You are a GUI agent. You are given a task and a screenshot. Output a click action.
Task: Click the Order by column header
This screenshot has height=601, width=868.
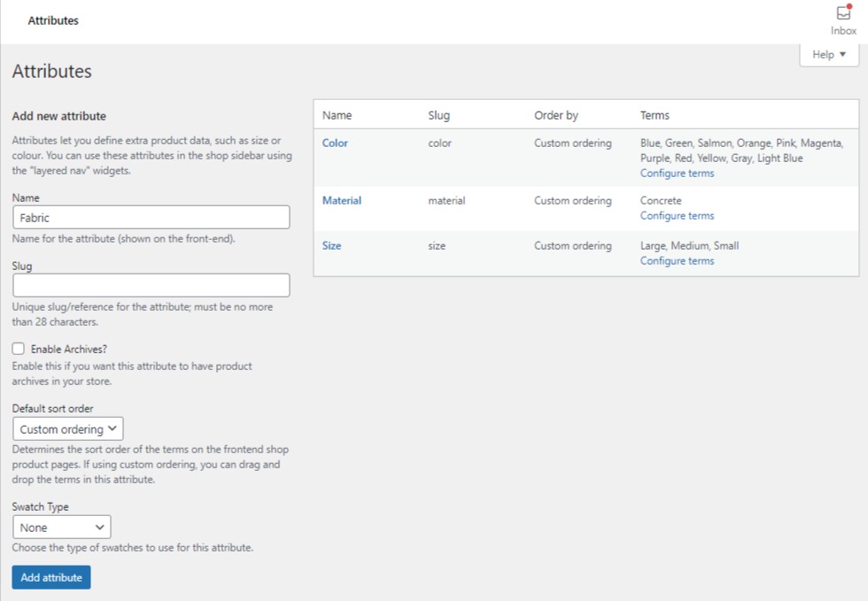pos(556,115)
